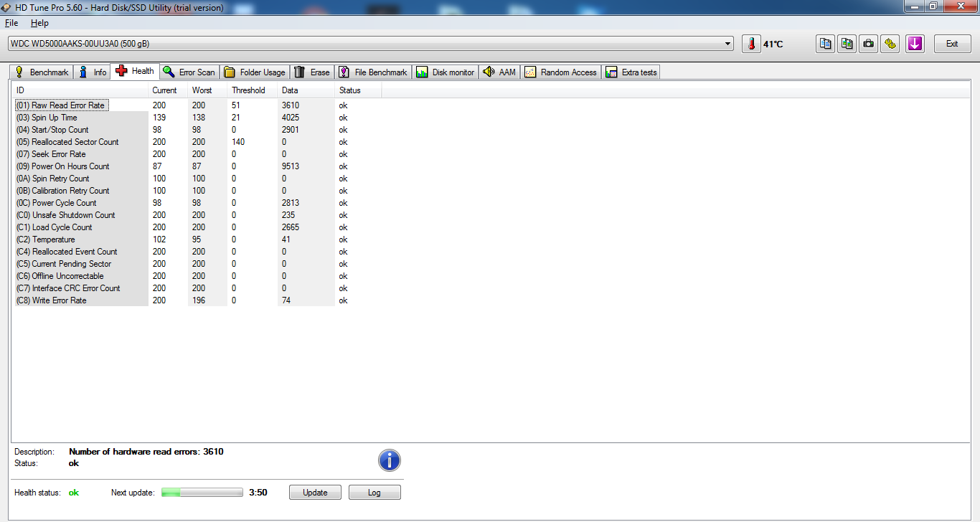The height and width of the screenshot is (522, 980).
Task: Click the blue info icon near description
Action: (389, 460)
